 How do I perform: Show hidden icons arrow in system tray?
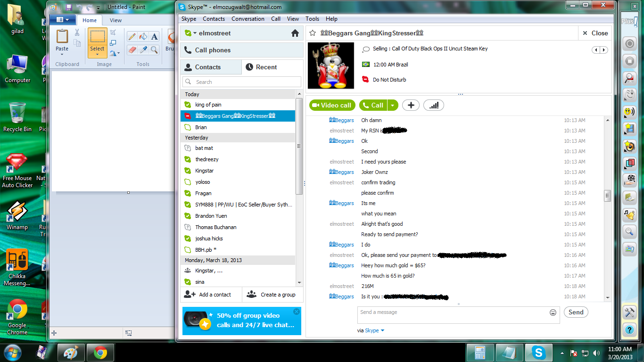[562, 353]
